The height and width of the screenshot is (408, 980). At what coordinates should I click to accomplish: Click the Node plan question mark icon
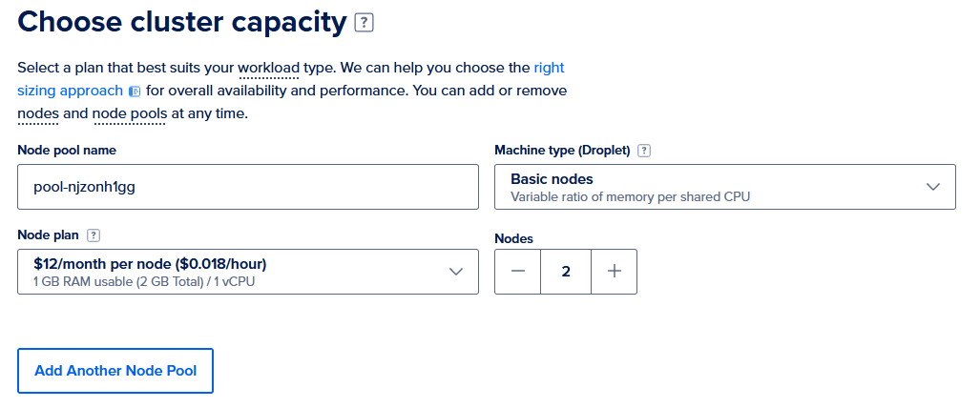click(94, 235)
